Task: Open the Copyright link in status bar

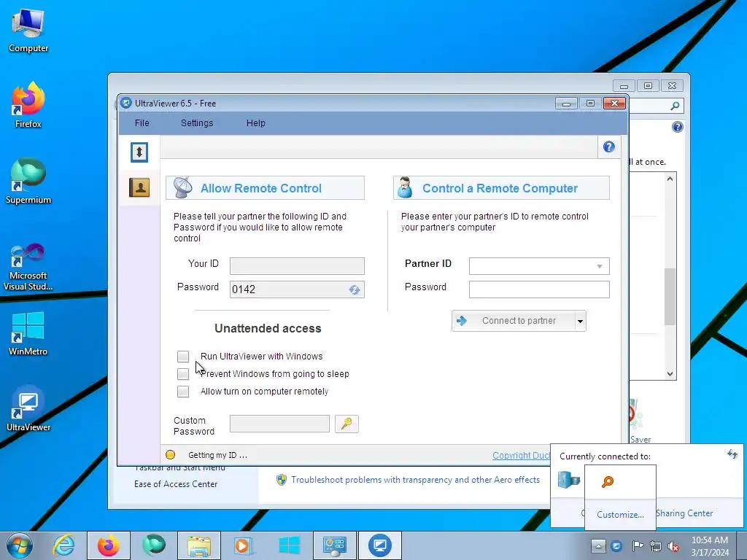Action: [x=521, y=455]
